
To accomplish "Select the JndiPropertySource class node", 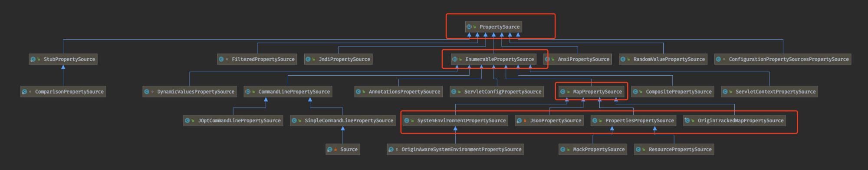I will 338,60.
